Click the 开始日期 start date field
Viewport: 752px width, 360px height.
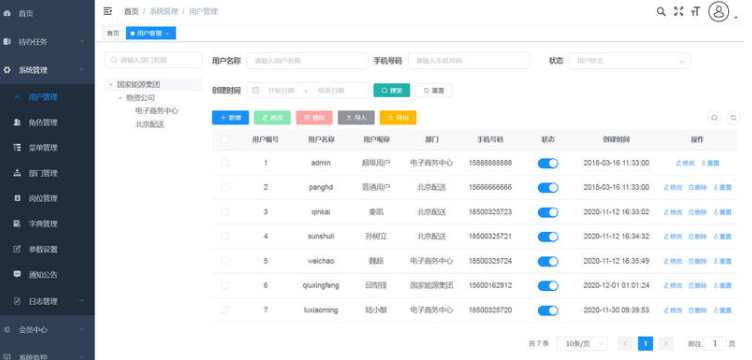(281, 90)
